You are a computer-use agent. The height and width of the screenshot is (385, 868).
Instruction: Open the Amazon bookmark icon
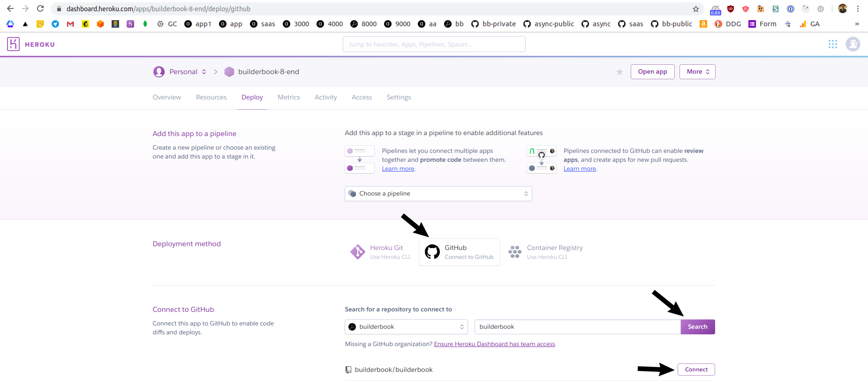[703, 24]
